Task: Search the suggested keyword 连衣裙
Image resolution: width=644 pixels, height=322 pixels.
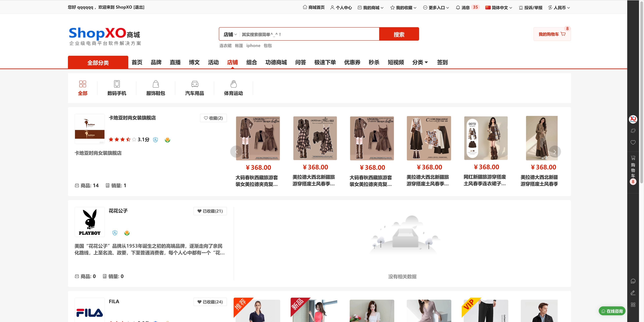Action: tap(226, 45)
